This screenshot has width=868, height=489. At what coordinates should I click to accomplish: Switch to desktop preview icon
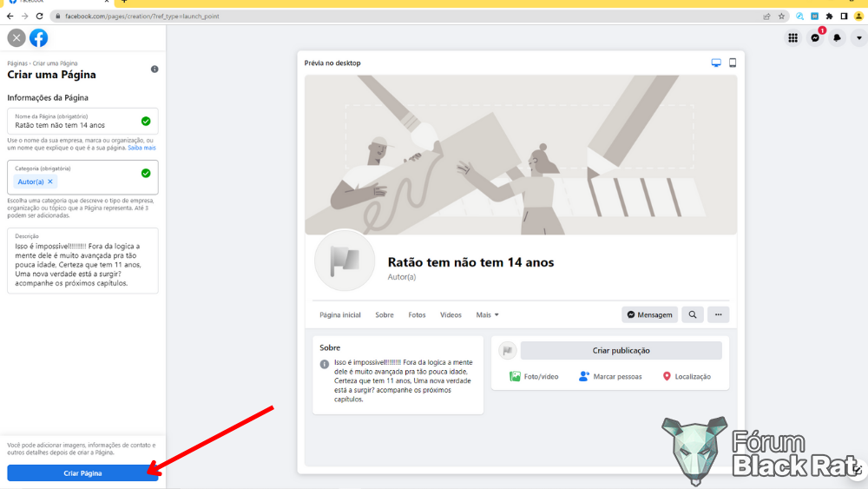click(x=716, y=63)
